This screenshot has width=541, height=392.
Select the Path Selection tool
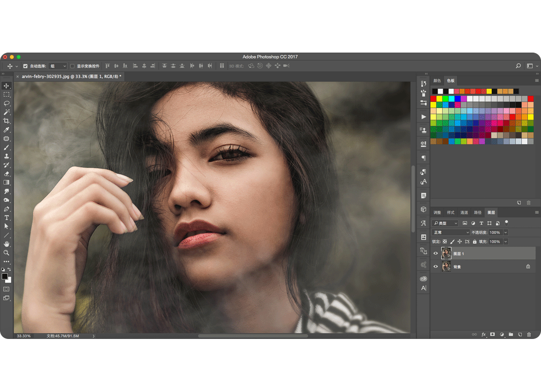[x=7, y=226]
